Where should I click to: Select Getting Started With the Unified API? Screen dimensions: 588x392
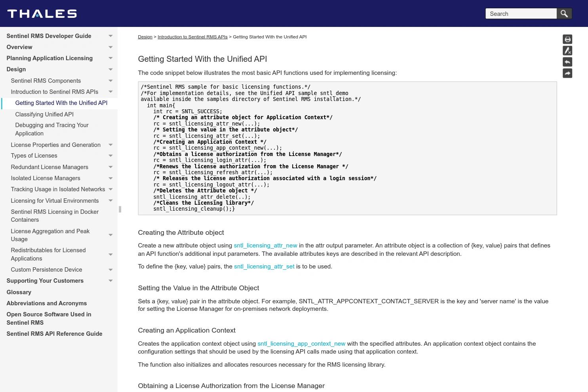tap(61, 103)
